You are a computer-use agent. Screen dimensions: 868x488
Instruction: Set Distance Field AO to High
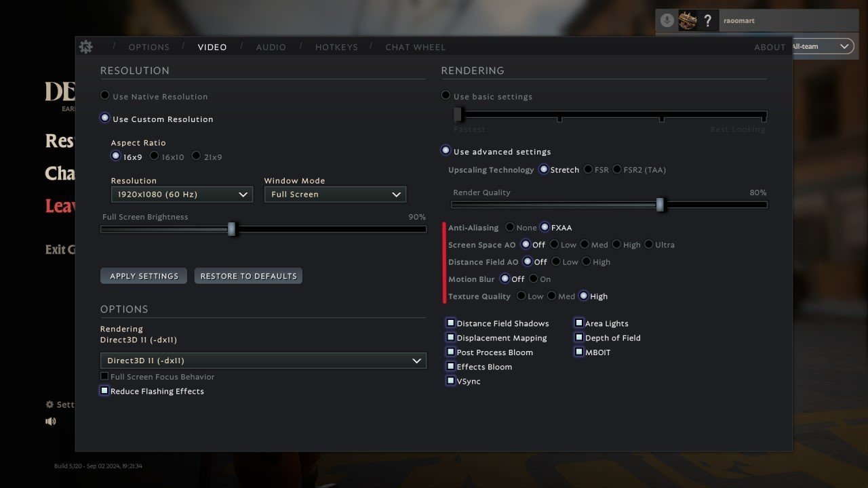(586, 261)
